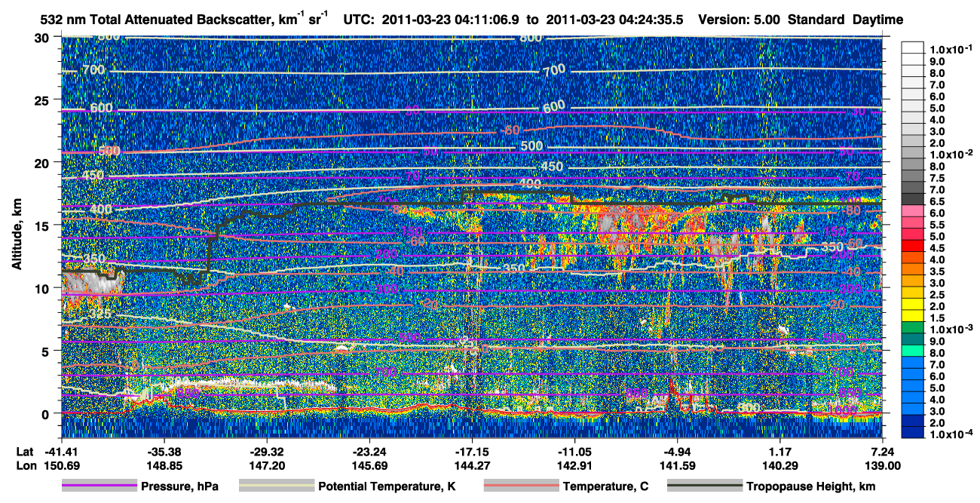Click the 'Tropopause Height, km' legend label
This screenshot has width=980, height=503.
coord(811,486)
